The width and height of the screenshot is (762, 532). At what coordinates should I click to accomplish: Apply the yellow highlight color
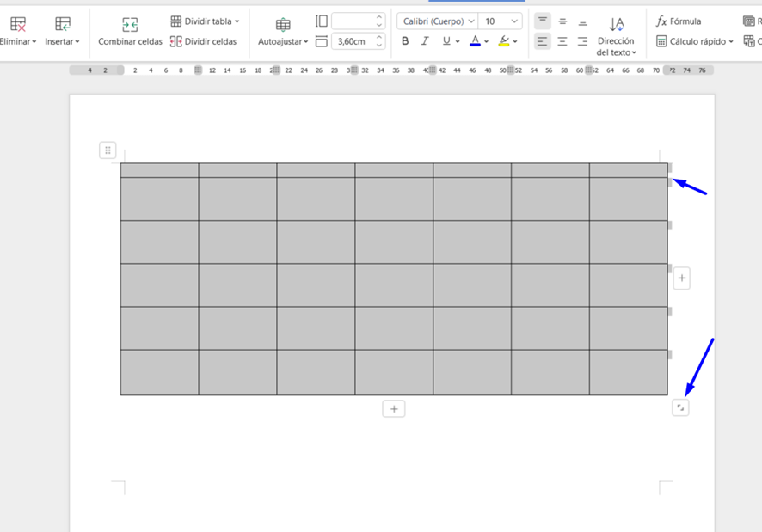504,41
